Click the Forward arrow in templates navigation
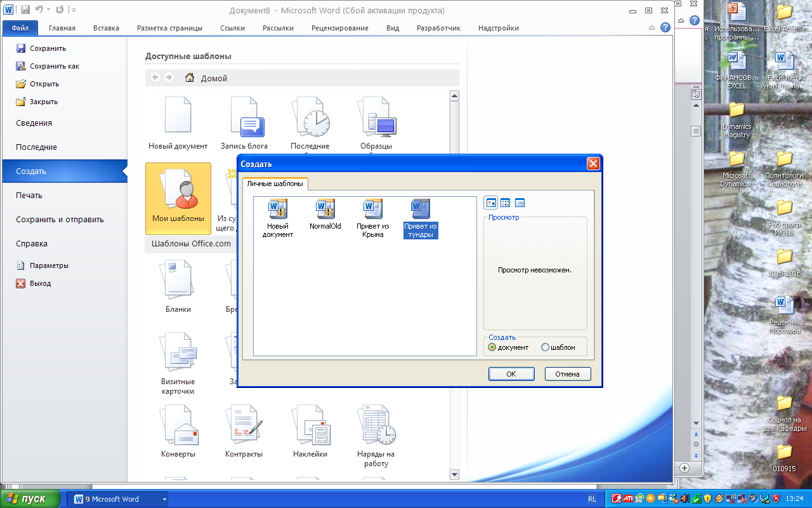The height and width of the screenshot is (508, 812). click(169, 77)
